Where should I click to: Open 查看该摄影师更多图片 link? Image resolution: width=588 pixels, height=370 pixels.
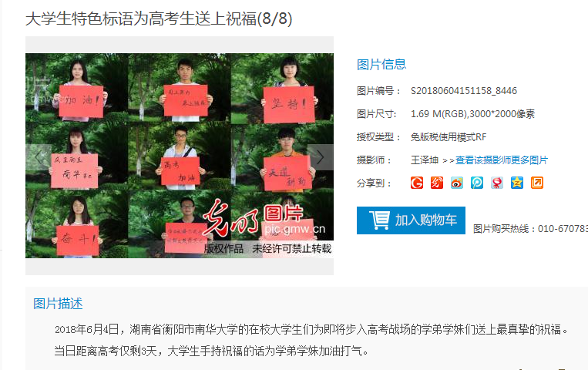(x=502, y=160)
